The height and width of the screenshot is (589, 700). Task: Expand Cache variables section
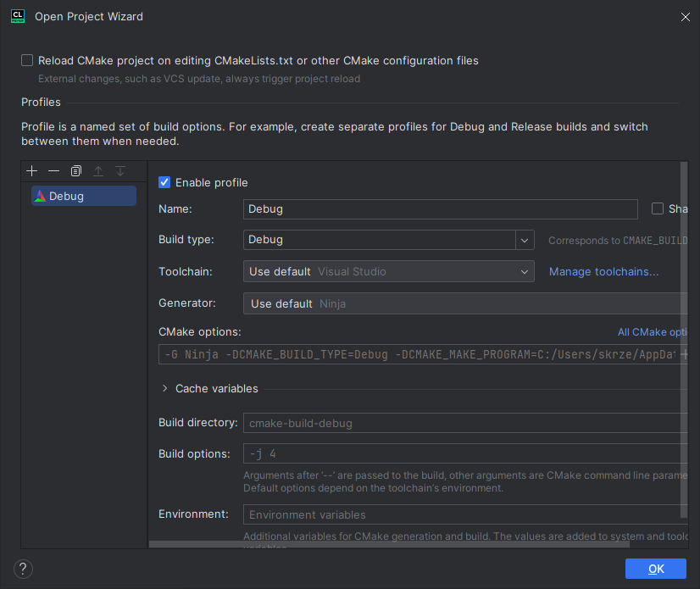tap(164, 388)
